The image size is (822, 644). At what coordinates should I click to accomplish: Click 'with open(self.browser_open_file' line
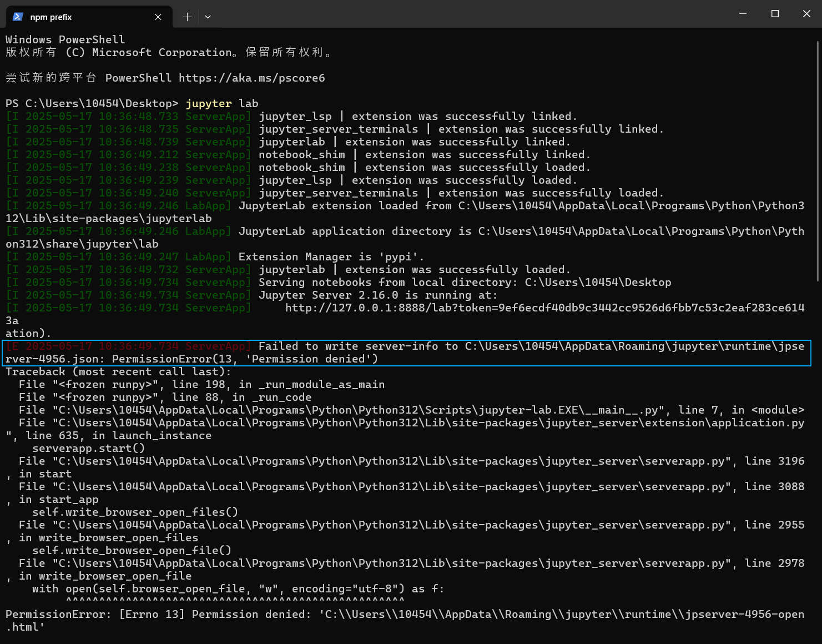238,588
